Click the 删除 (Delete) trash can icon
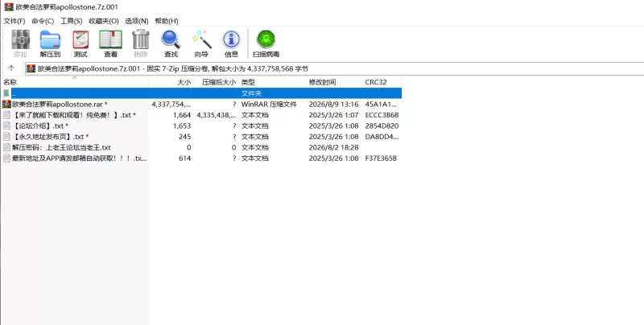The image size is (644, 325). click(141, 39)
